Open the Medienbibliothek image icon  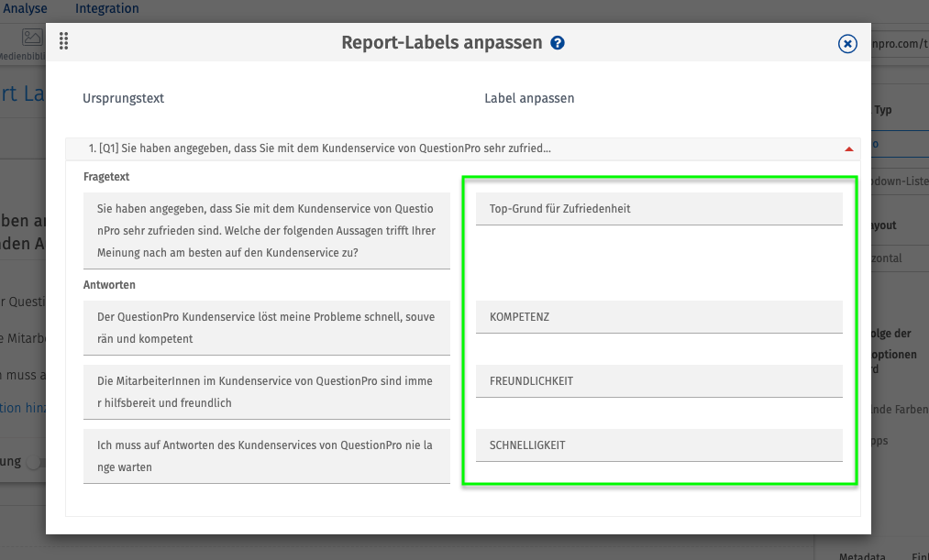point(32,38)
